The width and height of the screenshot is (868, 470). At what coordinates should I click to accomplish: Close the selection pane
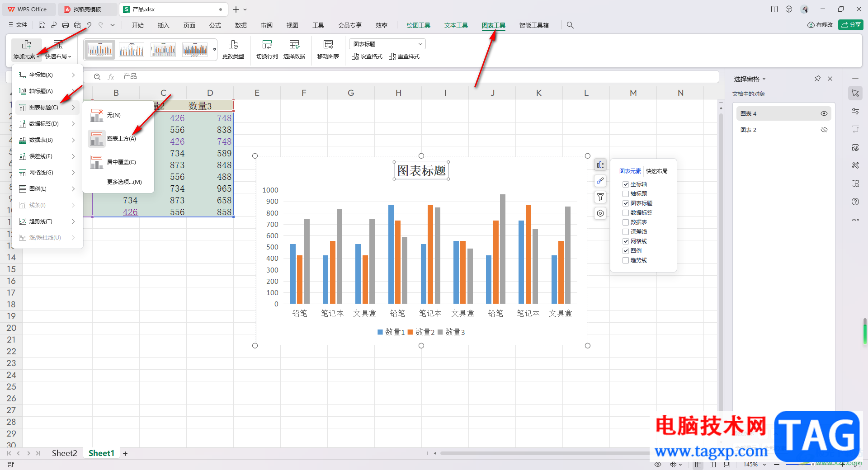click(830, 79)
